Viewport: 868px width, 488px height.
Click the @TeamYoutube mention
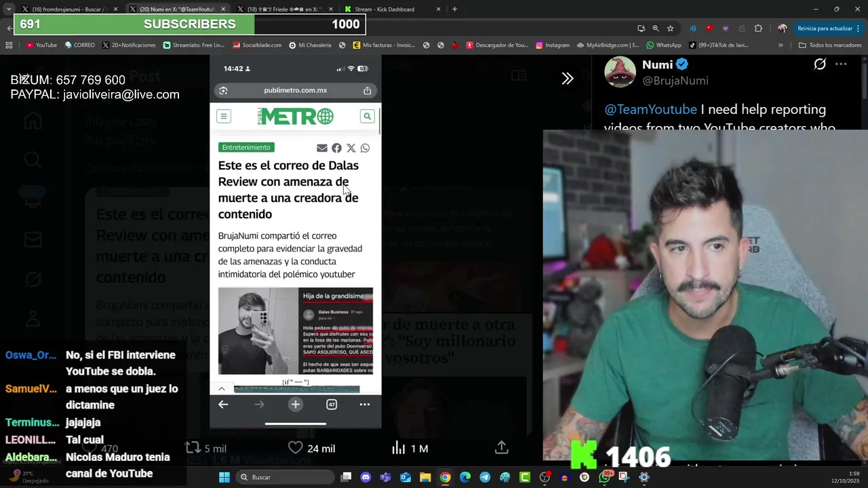pos(650,110)
